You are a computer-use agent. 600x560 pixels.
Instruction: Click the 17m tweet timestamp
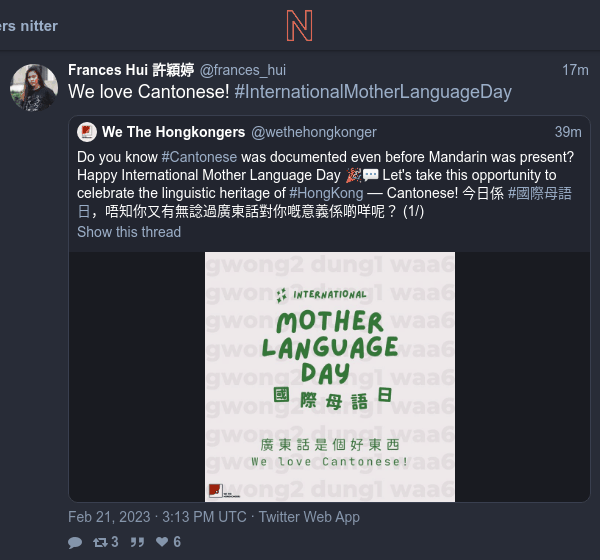point(575,70)
